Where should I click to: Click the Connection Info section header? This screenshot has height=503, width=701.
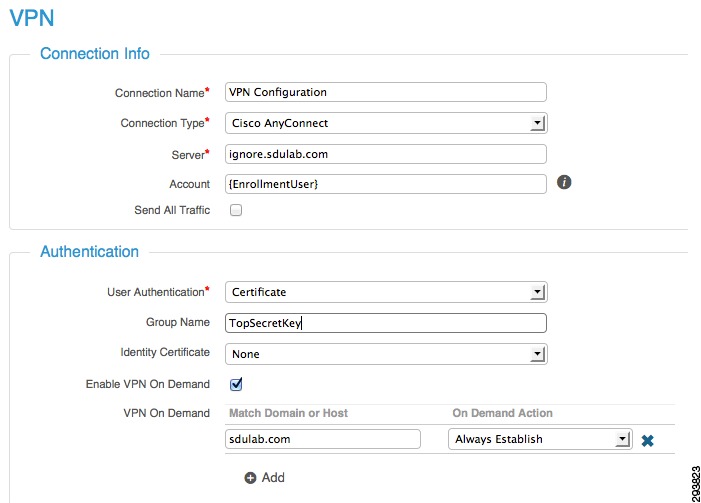tap(95, 54)
